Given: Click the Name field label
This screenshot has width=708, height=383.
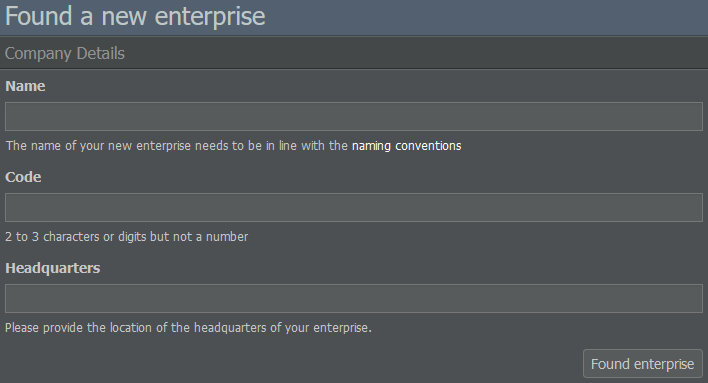Looking at the screenshot, I should pyautogui.click(x=25, y=86).
